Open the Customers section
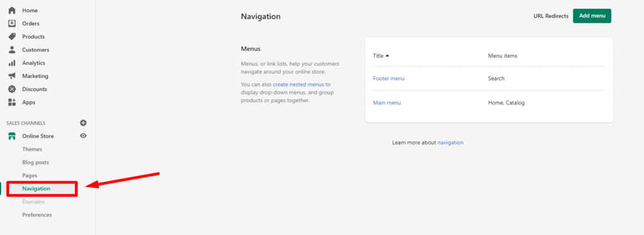 coord(36,50)
